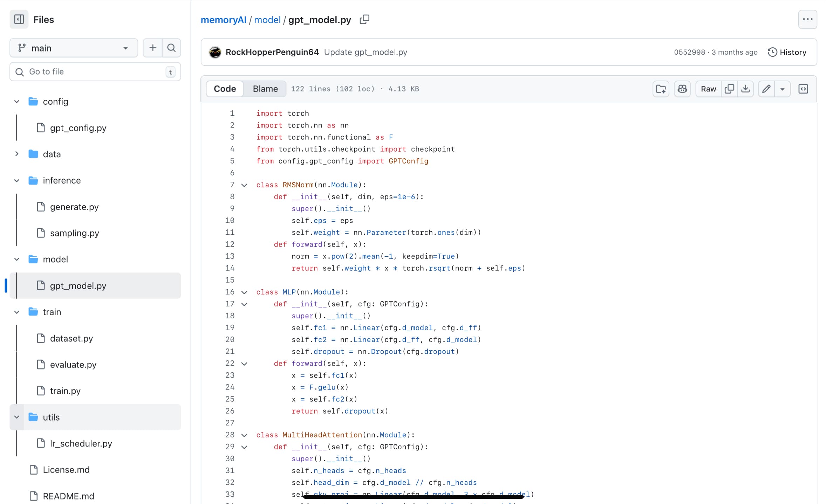Fold MLP __init__ at line 17

click(244, 304)
